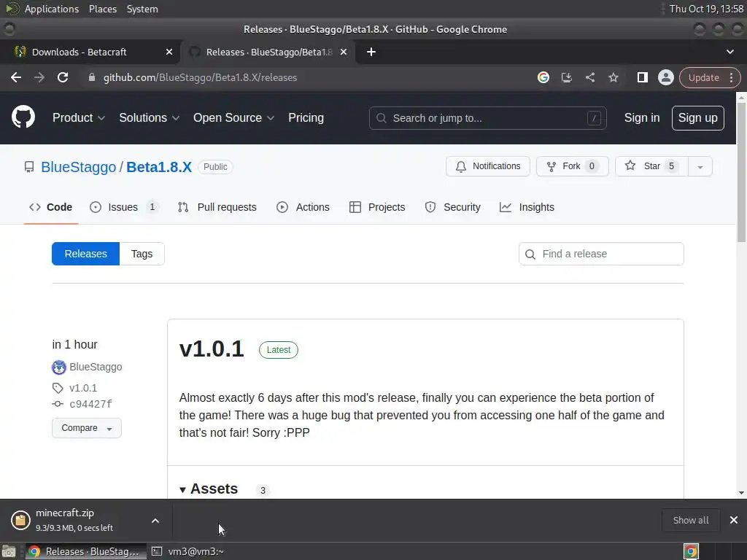Click the Notifications button
Screen dimensions: 747x560
488,166
